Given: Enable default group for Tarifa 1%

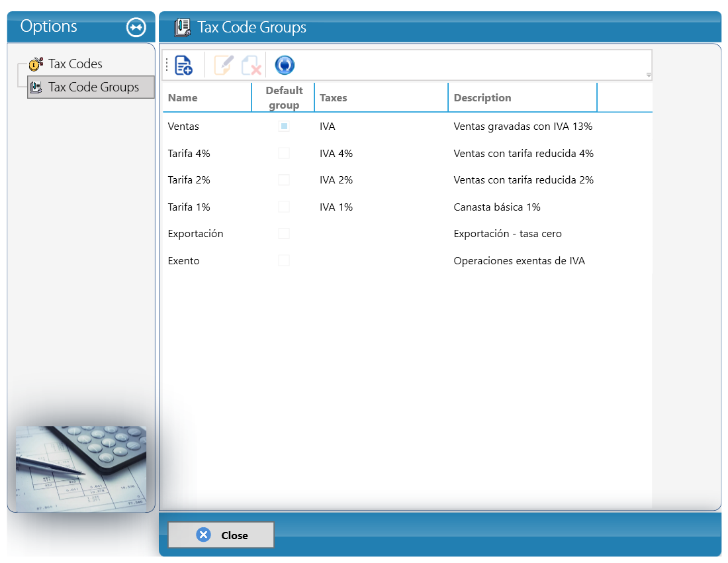Looking at the screenshot, I should [284, 207].
